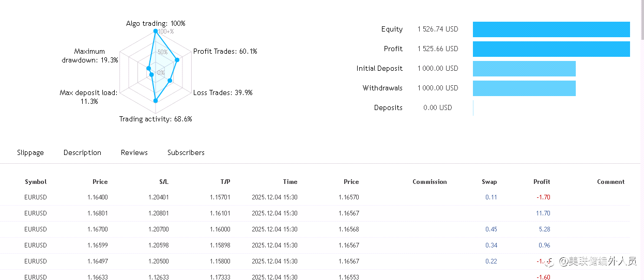
Task: Click the Profit Trades radar chart point
Action: (x=177, y=60)
